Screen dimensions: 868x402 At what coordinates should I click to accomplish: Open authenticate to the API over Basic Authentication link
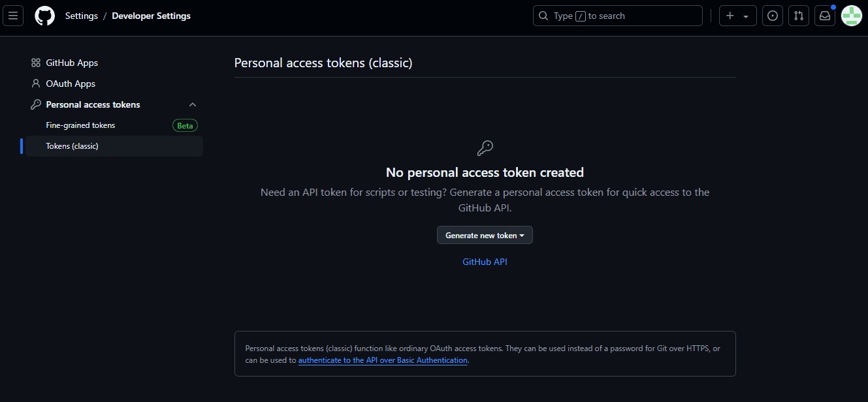(x=383, y=360)
